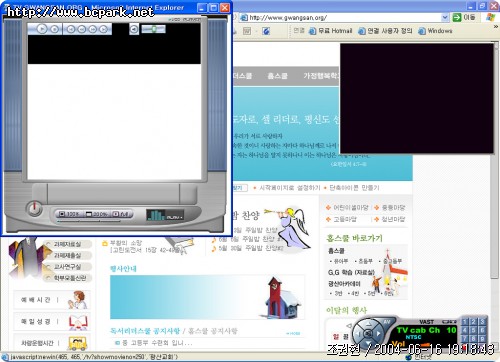
Task: Open the Windows links-bar shortcut
Action: pos(435,31)
